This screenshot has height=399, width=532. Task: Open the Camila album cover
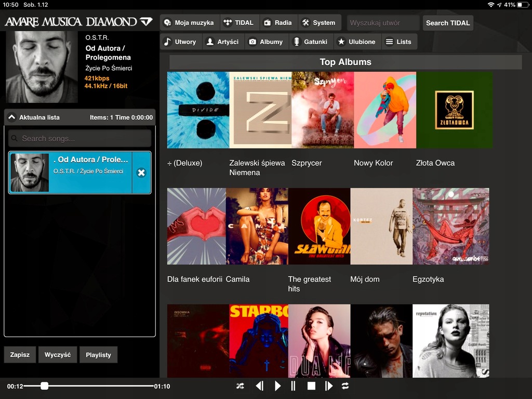(257, 227)
